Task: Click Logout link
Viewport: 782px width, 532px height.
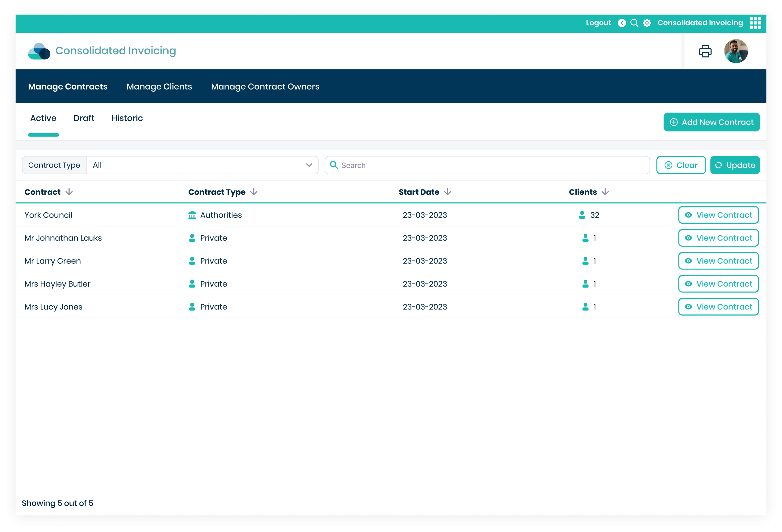Action: tap(598, 23)
